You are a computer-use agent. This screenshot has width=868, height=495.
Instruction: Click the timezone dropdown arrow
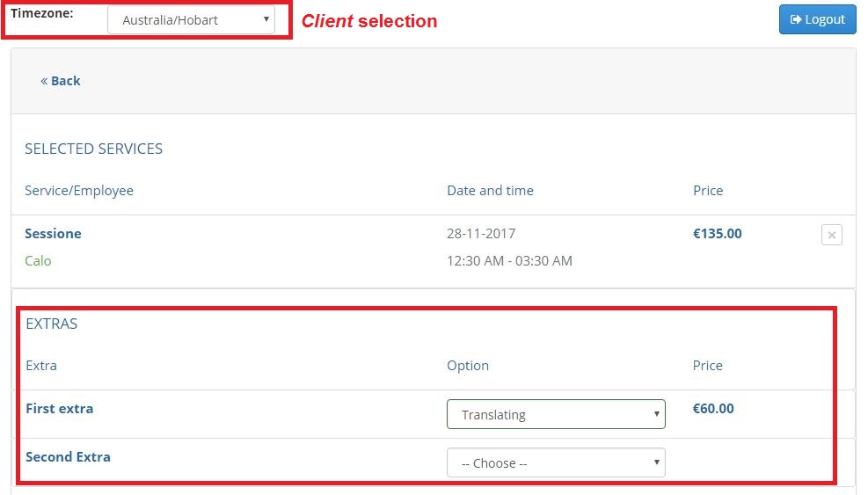pos(266,19)
